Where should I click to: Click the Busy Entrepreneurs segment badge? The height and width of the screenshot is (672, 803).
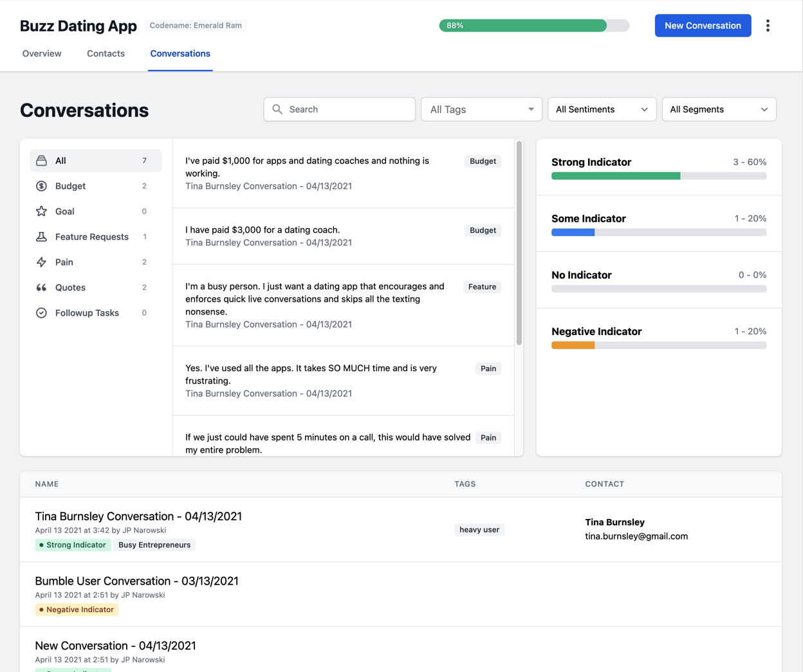(x=154, y=545)
